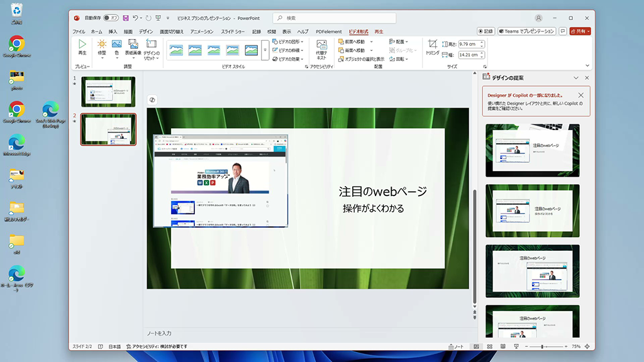Open the ビデオの枠線 dropdown
This screenshot has height=362, width=644.
pos(288,50)
